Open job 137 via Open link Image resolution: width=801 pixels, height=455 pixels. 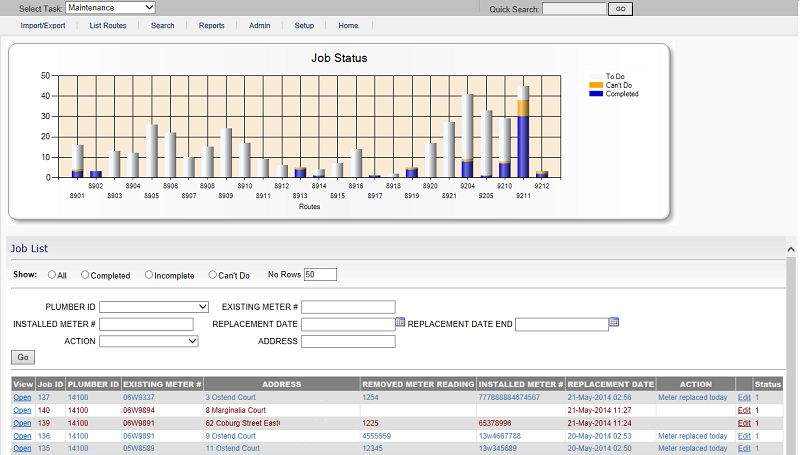click(x=22, y=397)
